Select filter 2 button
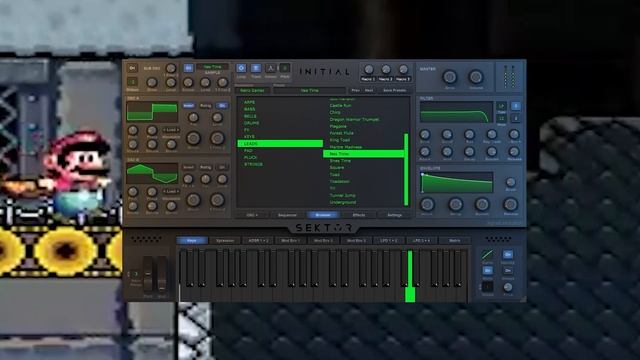Screen dimensions: 640x360 [516, 118]
